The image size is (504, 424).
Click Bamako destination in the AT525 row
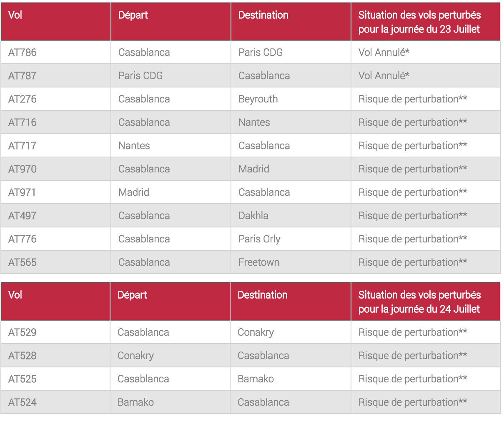tap(256, 379)
